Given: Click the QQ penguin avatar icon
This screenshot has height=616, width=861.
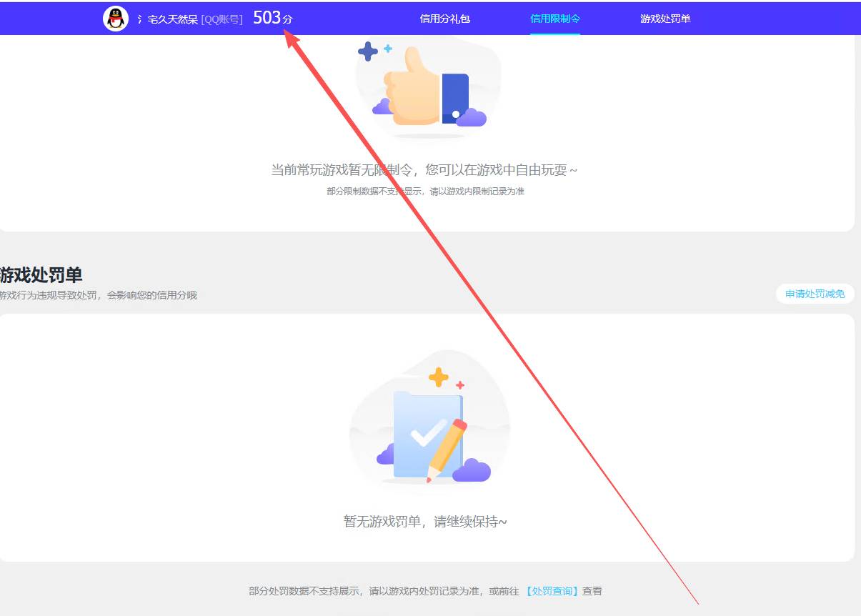Looking at the screenshot, I should [114, 18].
